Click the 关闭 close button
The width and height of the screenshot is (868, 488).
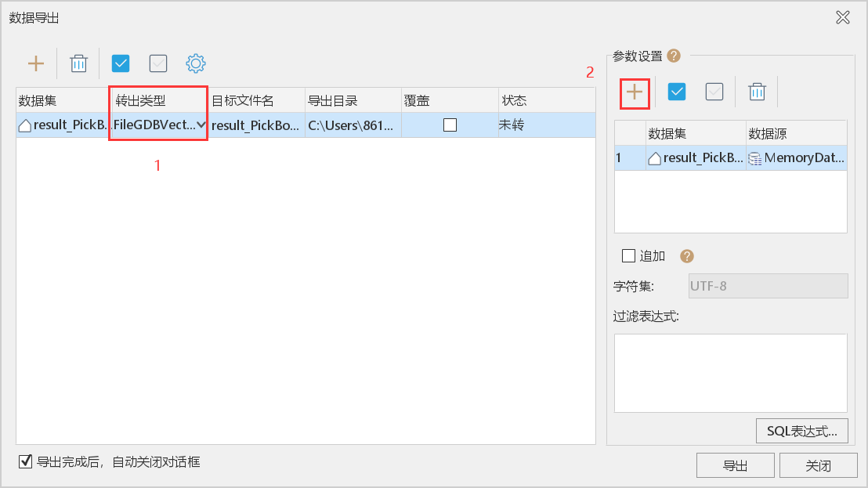pos(818,465)
